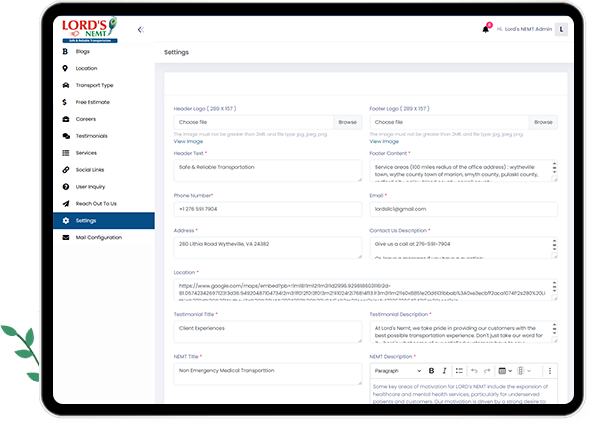Click the Footer Content textarea scrollbar
Image resolution: width=591 pixels, height=424 pixels.
point(554,168)
